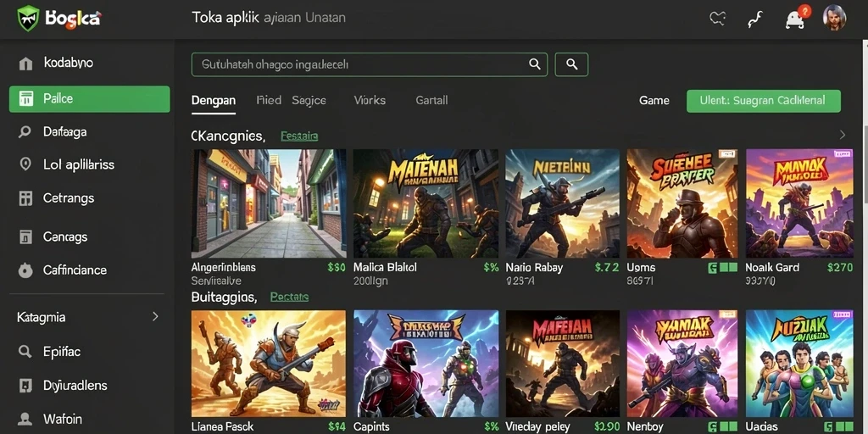Open Wafoin in the sidebar
868x434 pixels.
click(x=63, y=419)
